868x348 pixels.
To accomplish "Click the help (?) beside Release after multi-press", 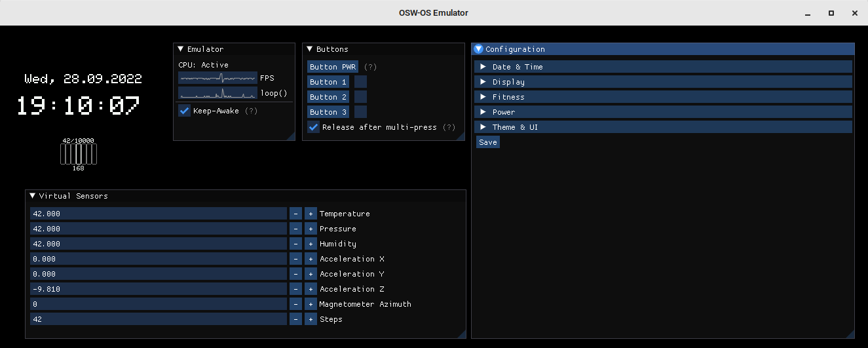I will tap(449, 127).
